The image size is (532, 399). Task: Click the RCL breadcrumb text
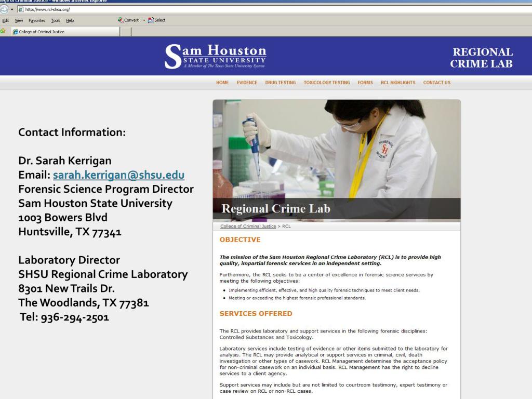coord(286,227)
